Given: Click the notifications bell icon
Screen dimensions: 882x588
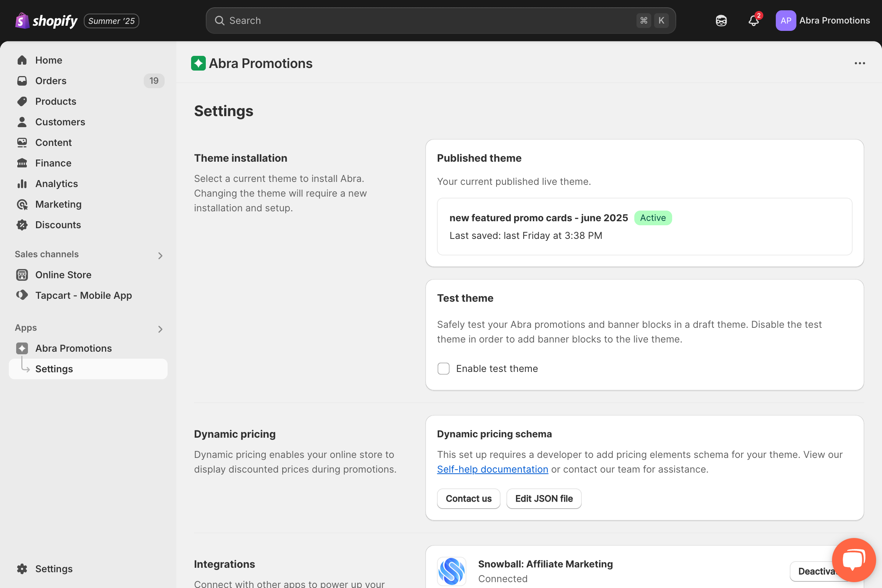Looking at the screenshot, I should 753,21.
